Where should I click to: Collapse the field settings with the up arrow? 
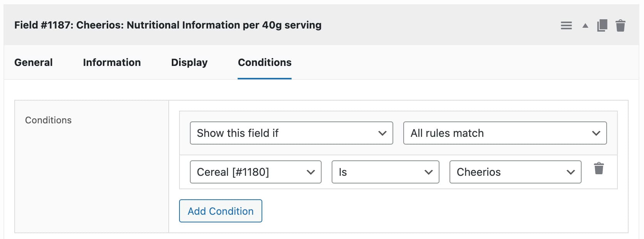tap(585, 26)
